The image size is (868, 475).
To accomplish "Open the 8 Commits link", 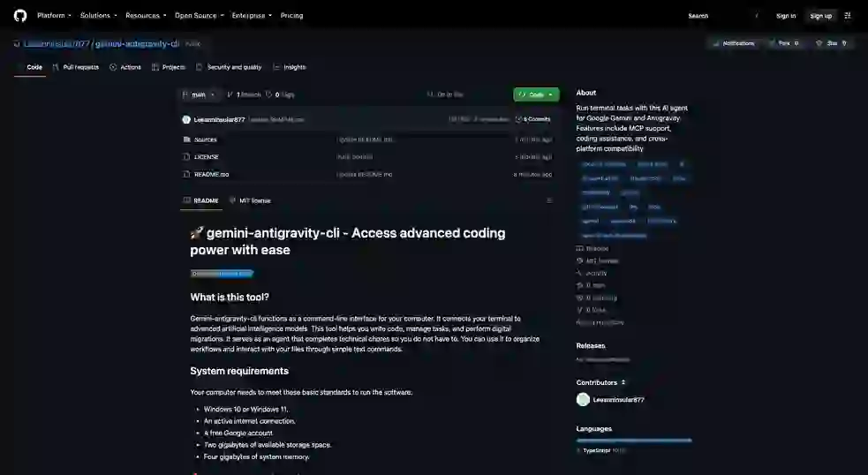I will 533,119.
